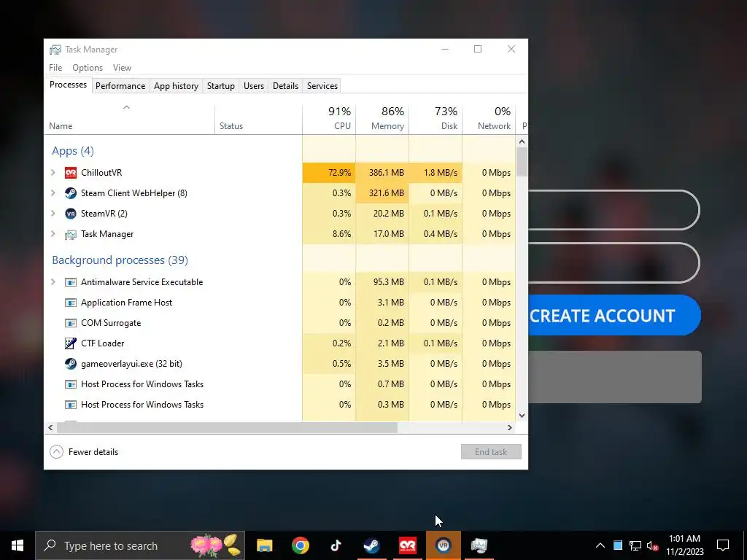
Task: Switch to the Performance tab
Action: pos(120,86)
